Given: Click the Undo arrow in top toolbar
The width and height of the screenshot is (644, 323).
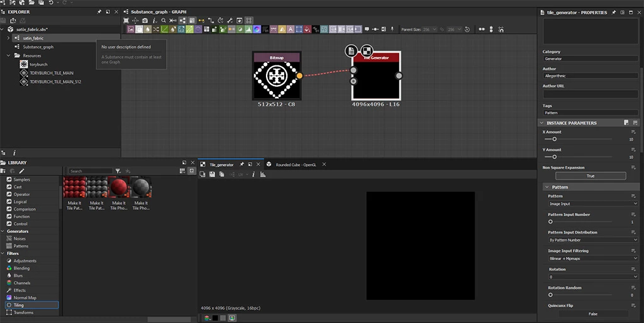Looking at the screenshot, I should pos(51,3).
